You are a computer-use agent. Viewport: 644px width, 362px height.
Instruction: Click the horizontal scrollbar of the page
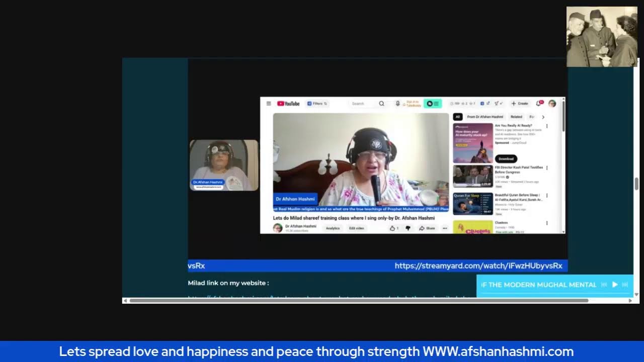pos(359,301)
